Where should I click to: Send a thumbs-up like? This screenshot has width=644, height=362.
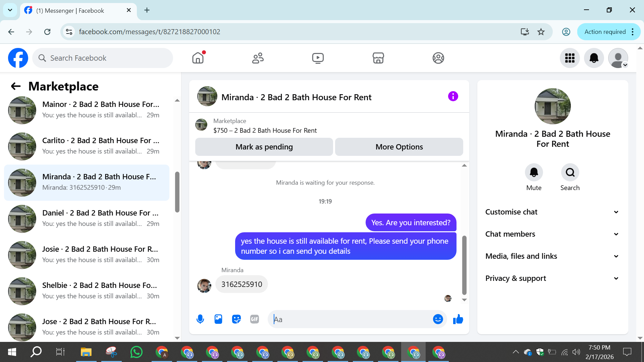458,319
